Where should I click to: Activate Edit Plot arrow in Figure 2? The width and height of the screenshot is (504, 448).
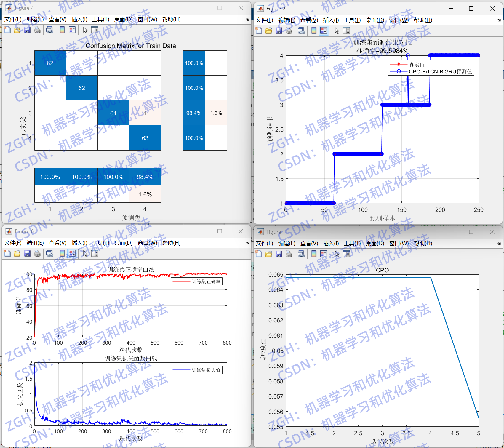(x=337, y=31)
